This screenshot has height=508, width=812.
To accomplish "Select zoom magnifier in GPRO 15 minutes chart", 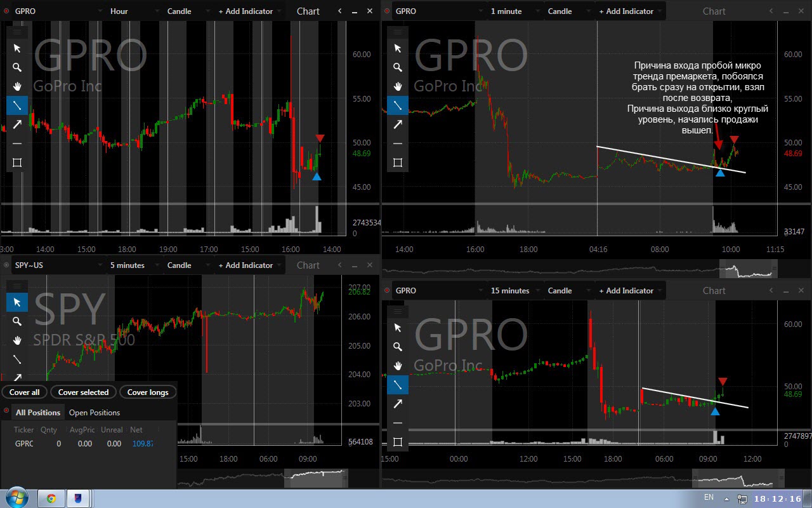I will coord(398,347).
